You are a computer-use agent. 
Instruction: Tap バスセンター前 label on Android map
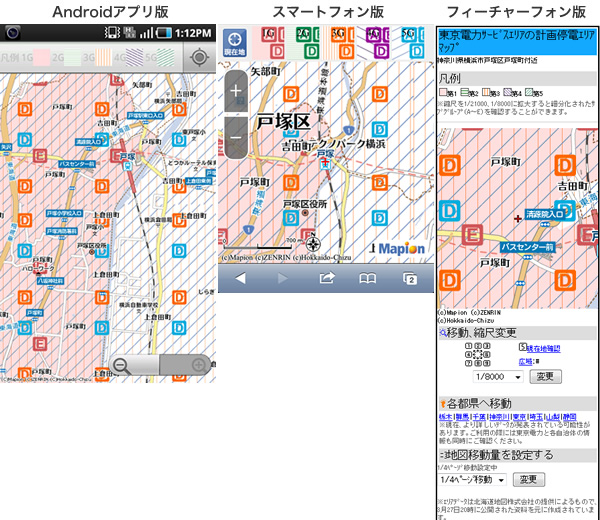click(x=77, y=164)
